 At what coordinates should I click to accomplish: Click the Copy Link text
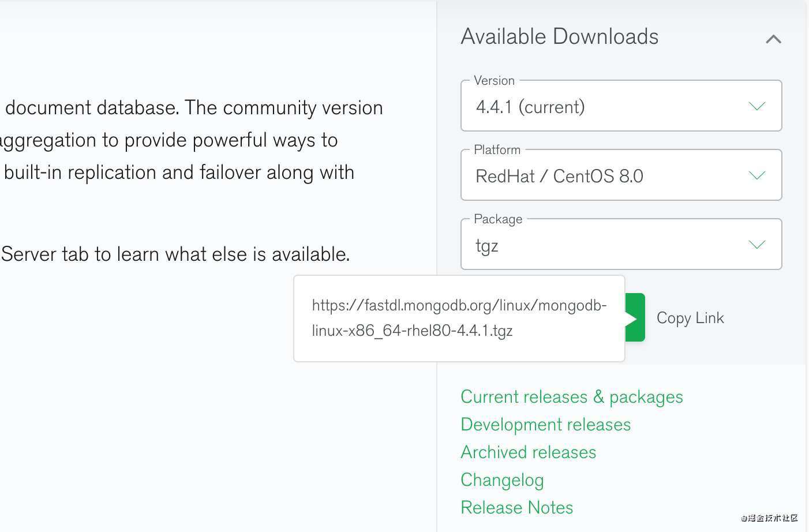coord(690,318)
